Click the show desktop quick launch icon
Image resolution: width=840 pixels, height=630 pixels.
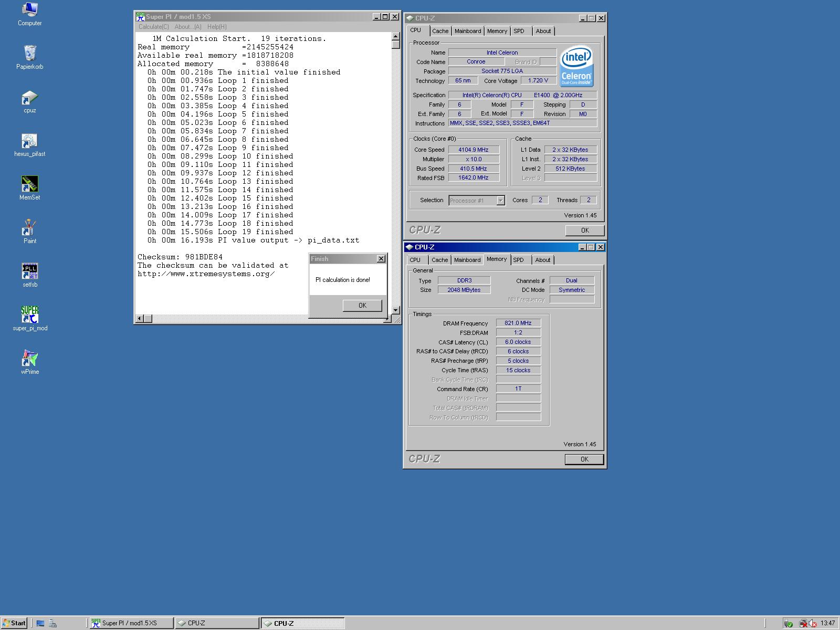40,623
